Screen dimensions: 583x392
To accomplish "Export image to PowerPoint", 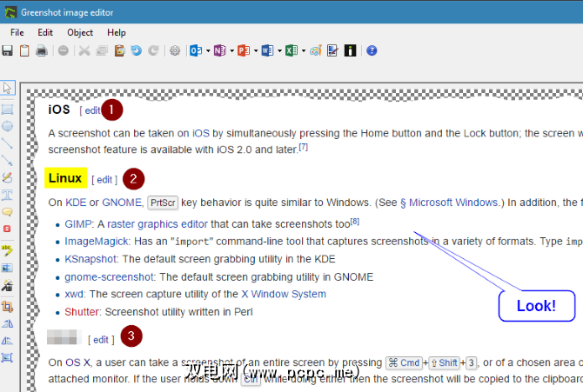I will [244, 50].
